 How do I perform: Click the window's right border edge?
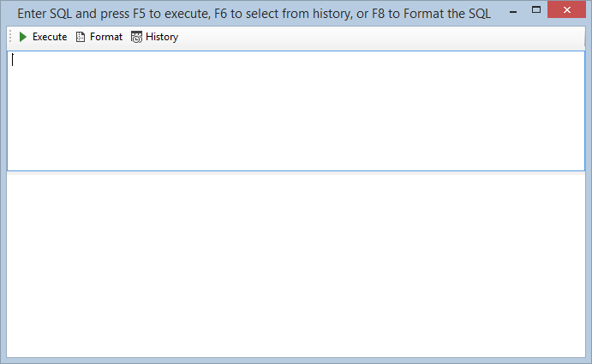click(589, 188)
